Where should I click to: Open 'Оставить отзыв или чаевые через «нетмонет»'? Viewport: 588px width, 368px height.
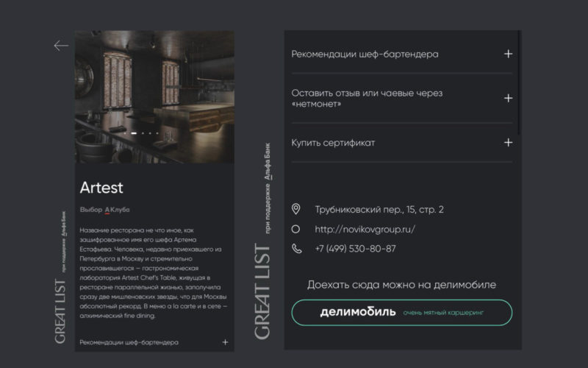click(367, 99)
